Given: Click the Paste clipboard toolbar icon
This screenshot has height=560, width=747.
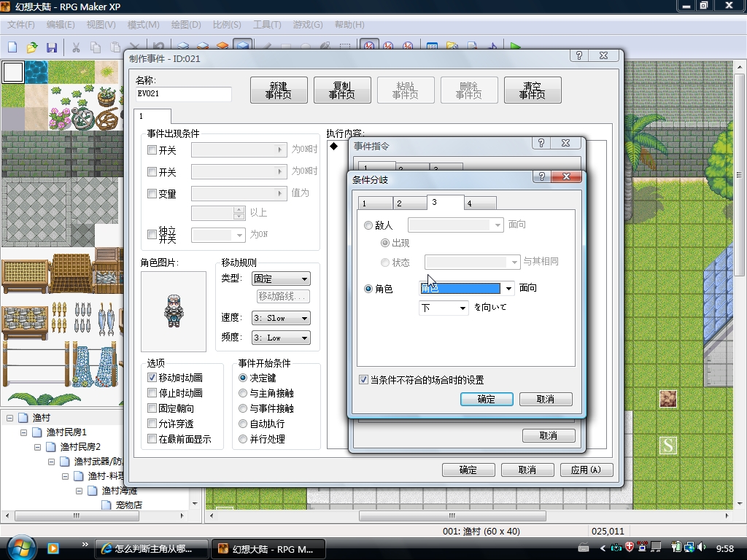Looking at the screenshot, I should [x=115, y=47].
